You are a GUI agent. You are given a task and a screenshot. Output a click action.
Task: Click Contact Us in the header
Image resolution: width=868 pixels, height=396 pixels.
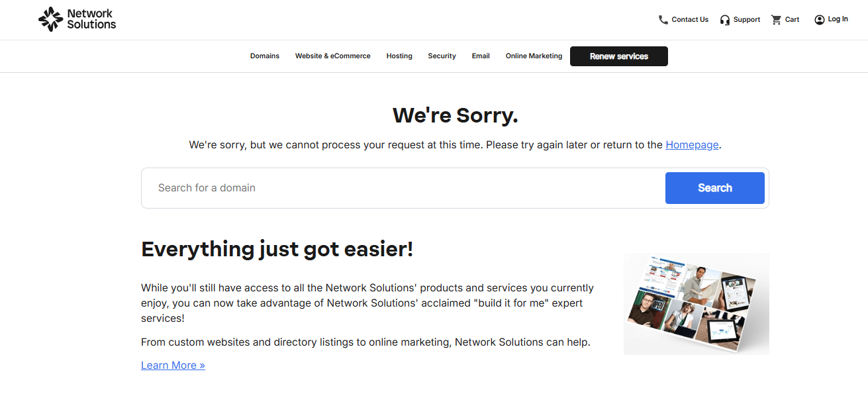[x=689, y=19]
